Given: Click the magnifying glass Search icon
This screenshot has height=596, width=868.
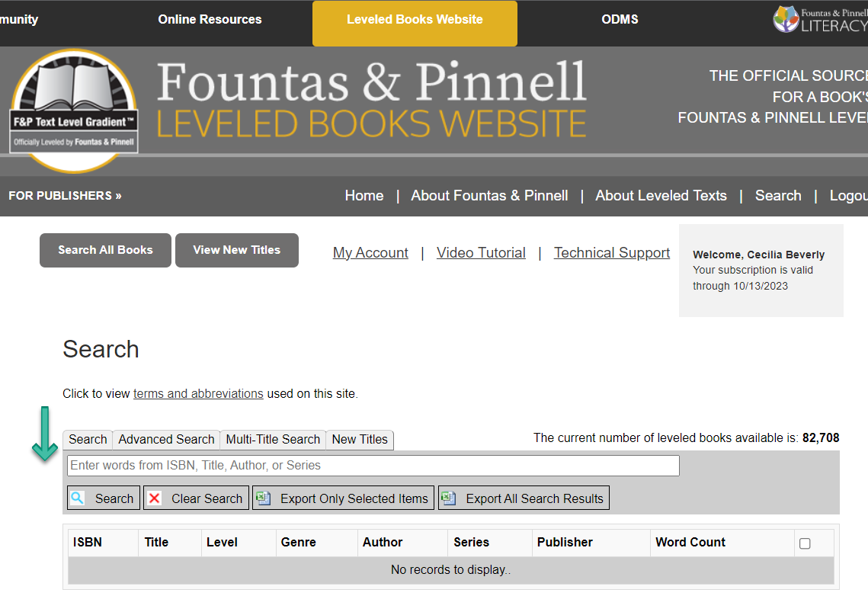Looking at the screenshot, I should (x=78, y=498).
